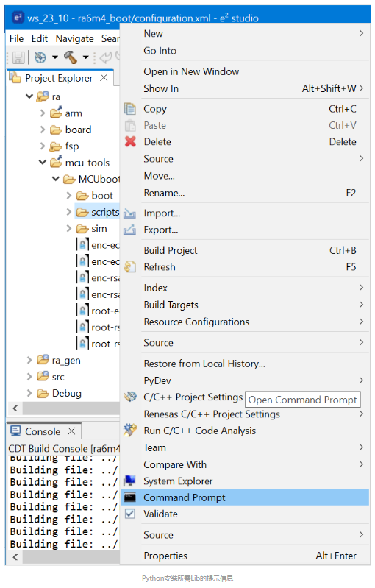Click the build configuration gear icon

[40, 57]
